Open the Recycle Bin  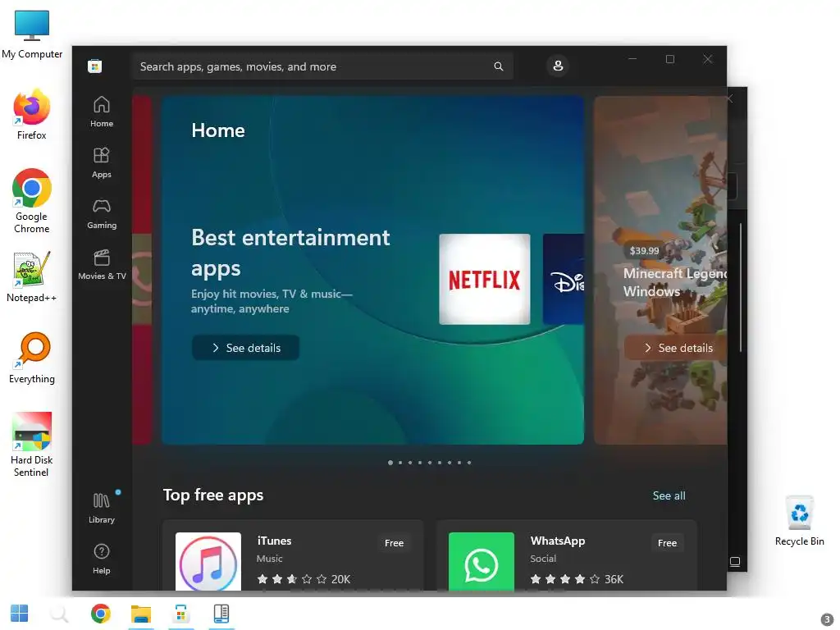799,521
